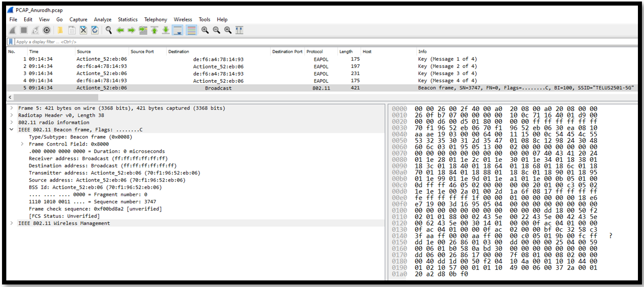The image size is (644, 287).
Task: Expand the 'Frame 5: 421 bytes on wire' node
Action: click(12, 109)
